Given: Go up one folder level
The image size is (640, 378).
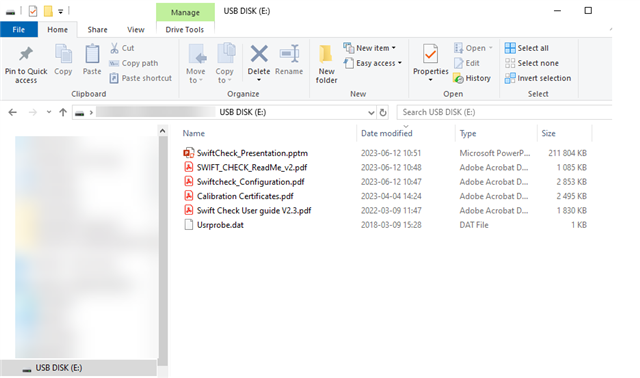Looking at the screenshot, I should [x=63, y=112].
